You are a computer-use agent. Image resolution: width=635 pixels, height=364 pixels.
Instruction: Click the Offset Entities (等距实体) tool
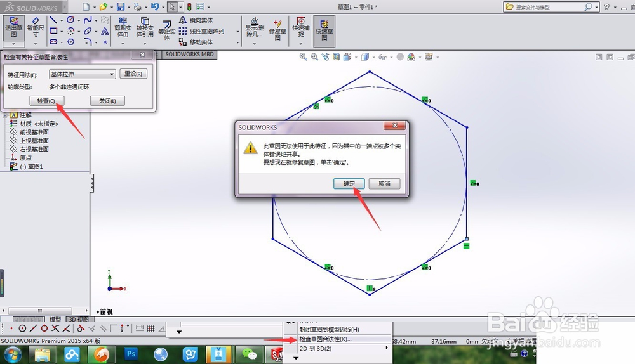(x=166, y=30)
